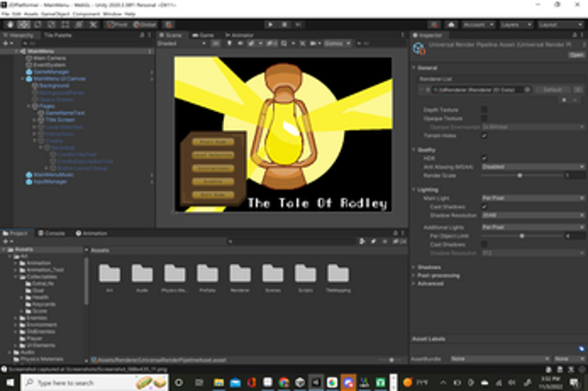Toggle hidden packages visibility in Project

point(400,242)
